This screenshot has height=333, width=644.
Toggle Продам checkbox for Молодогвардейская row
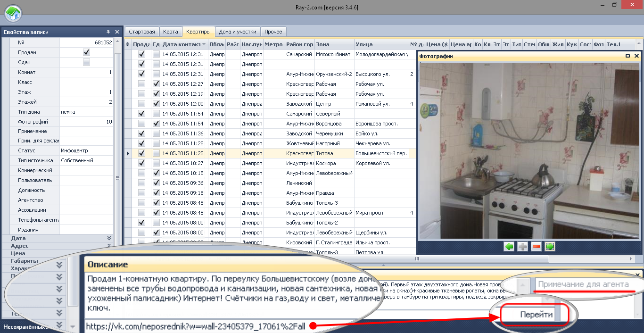[x=141, y=54]
